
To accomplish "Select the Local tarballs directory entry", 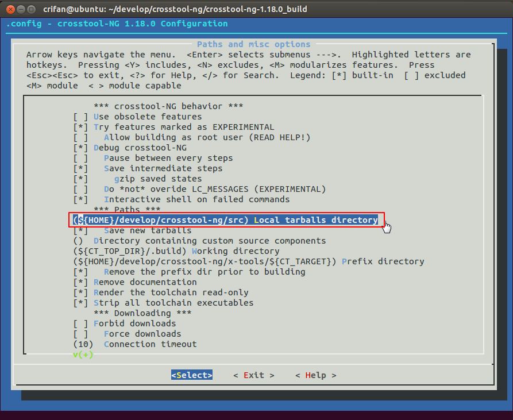I will (x=225, y=220).
